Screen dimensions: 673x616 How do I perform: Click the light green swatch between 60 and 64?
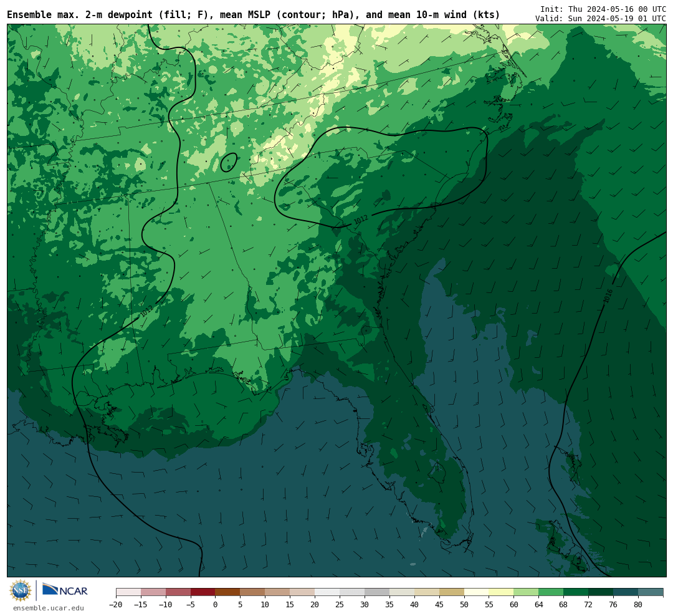(527, 592)
